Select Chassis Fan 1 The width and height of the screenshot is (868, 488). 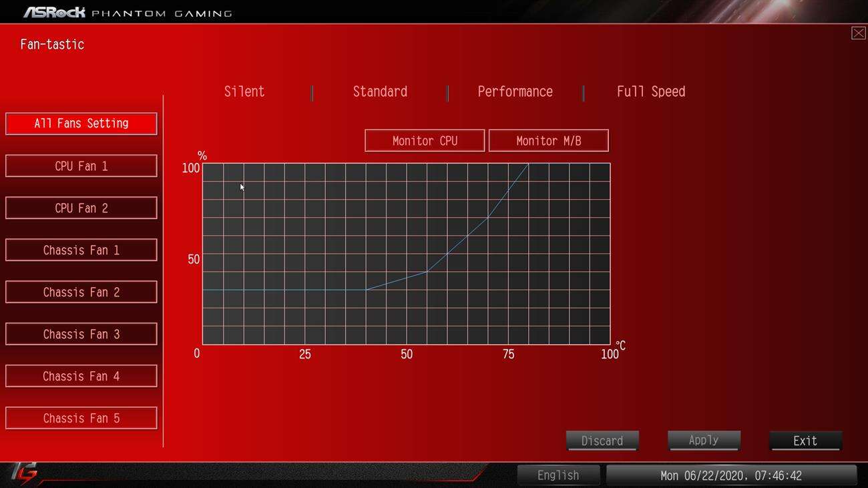81,250
